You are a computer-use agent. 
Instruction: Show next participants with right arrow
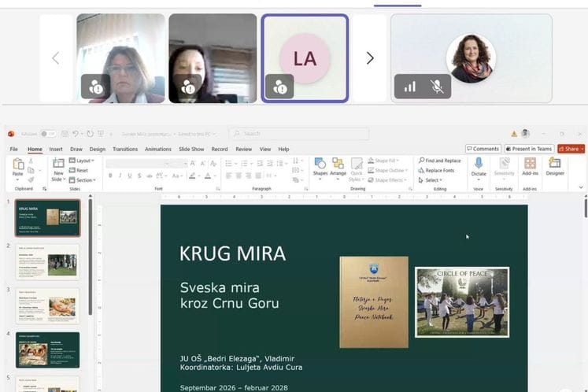coord(370,58)
